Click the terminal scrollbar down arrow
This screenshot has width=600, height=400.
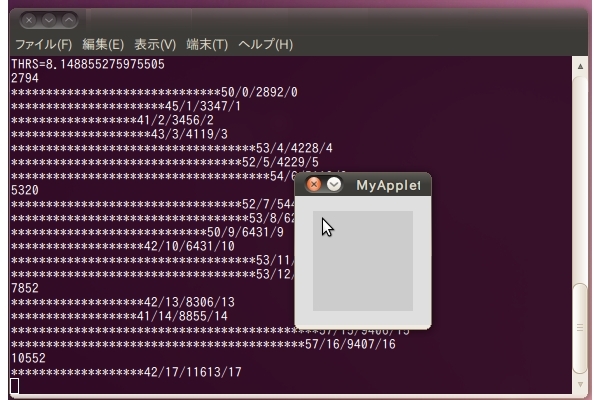(x=580, y=384)
